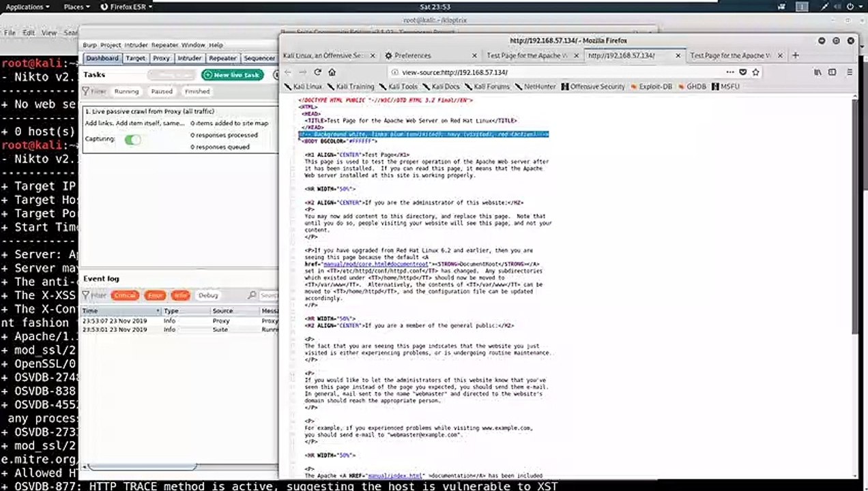Open the Firefox ESR app menu

126,6
